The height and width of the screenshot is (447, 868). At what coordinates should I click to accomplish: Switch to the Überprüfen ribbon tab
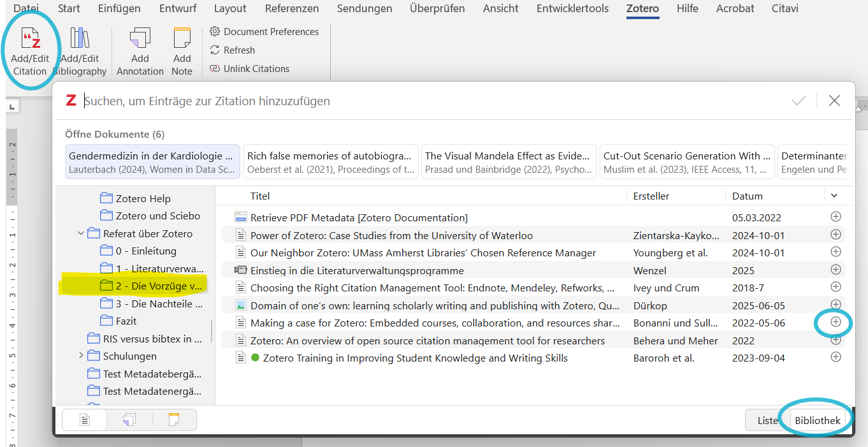pos(437,8)
